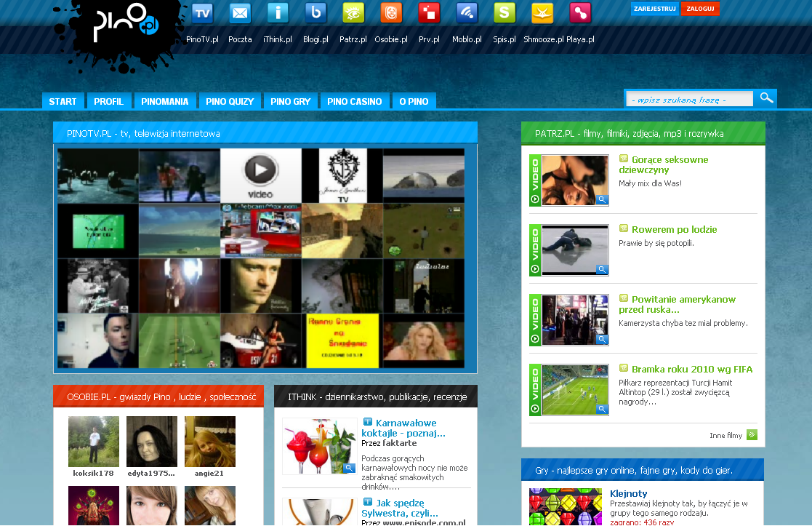This screenshot has width=812, height=526.
Task: Click the VIDEO badge beside Bramka roku 2010
Action: pos(535,390)
